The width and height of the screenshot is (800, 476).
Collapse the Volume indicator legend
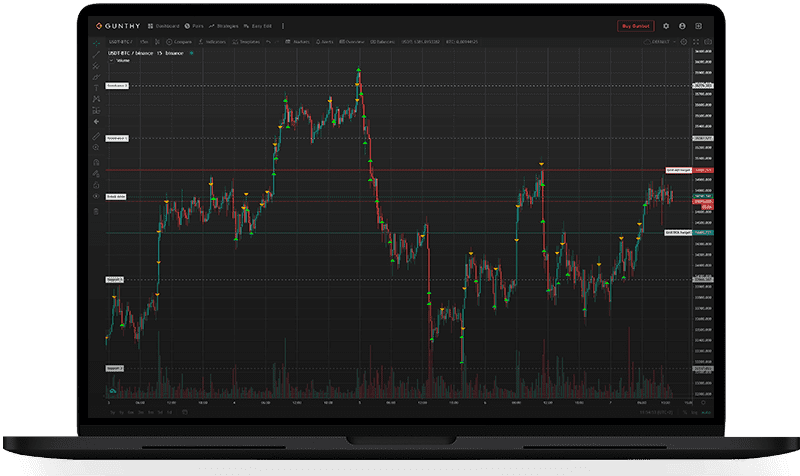[x=112, y=60]
